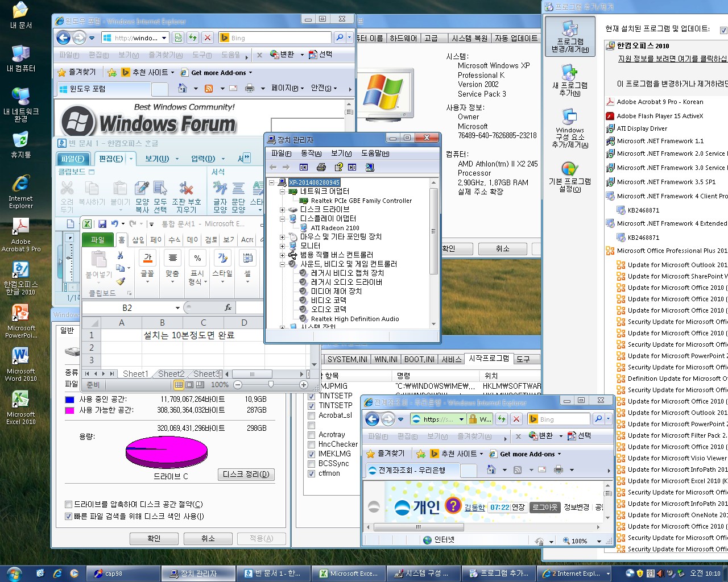Select Sheet2 tab in Excel
This screenshot has width=728, height=582.
[171, 374]
